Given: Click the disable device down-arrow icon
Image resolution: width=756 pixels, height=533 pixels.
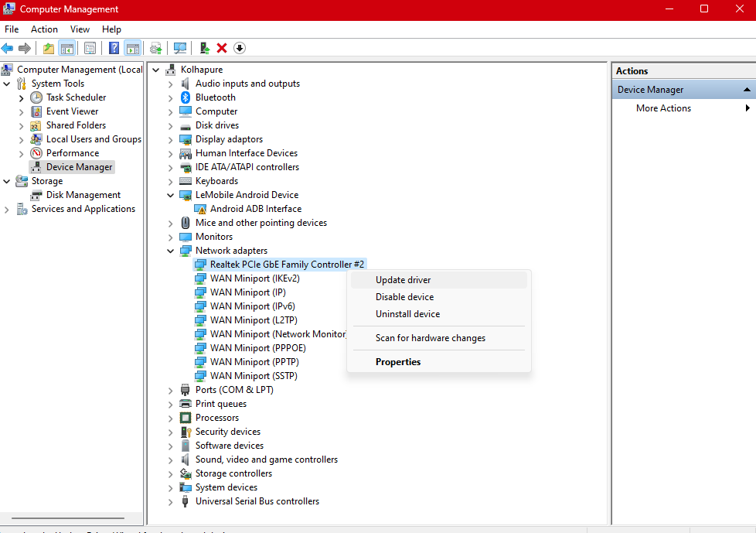Looking at the screenshot, I should (240, 48).
